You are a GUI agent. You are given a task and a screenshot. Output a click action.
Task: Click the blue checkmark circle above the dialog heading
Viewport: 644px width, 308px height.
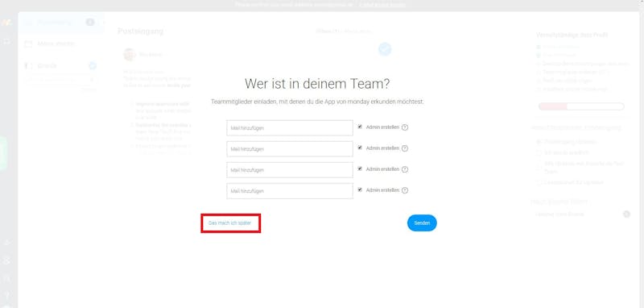385,49
